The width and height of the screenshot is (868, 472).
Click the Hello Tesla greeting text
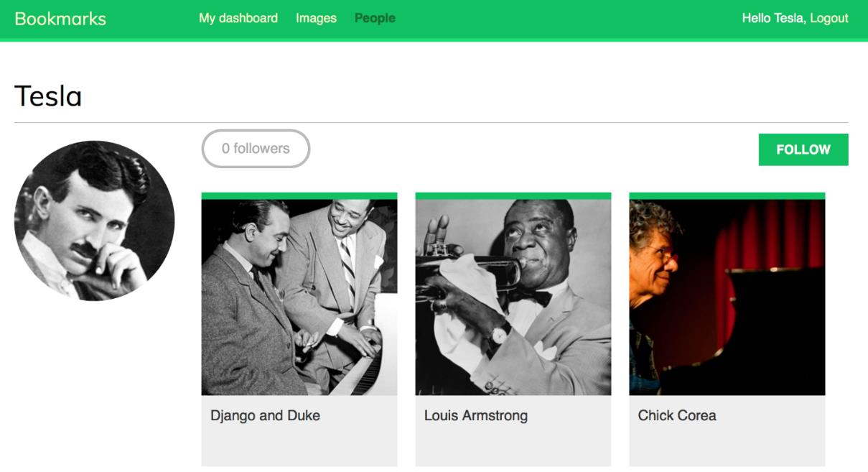pos(773,19)
